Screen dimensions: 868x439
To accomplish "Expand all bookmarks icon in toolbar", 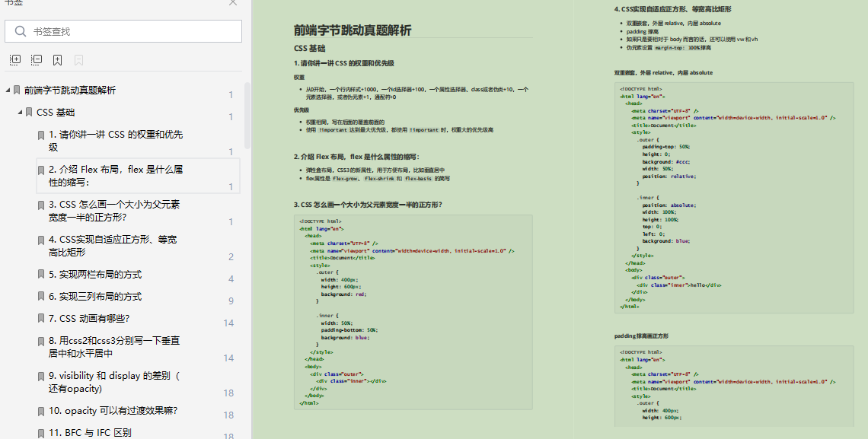I will 15,59.
